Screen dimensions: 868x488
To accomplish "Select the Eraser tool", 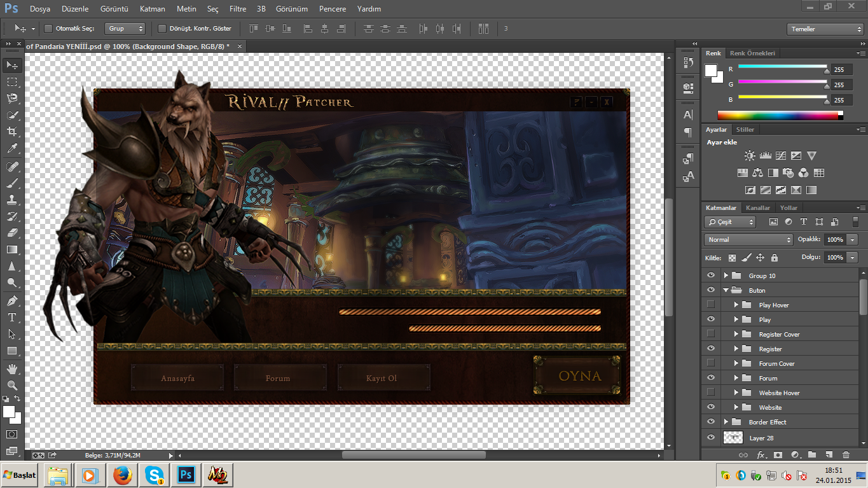I will pyautogui.click(x=12, y=233).
